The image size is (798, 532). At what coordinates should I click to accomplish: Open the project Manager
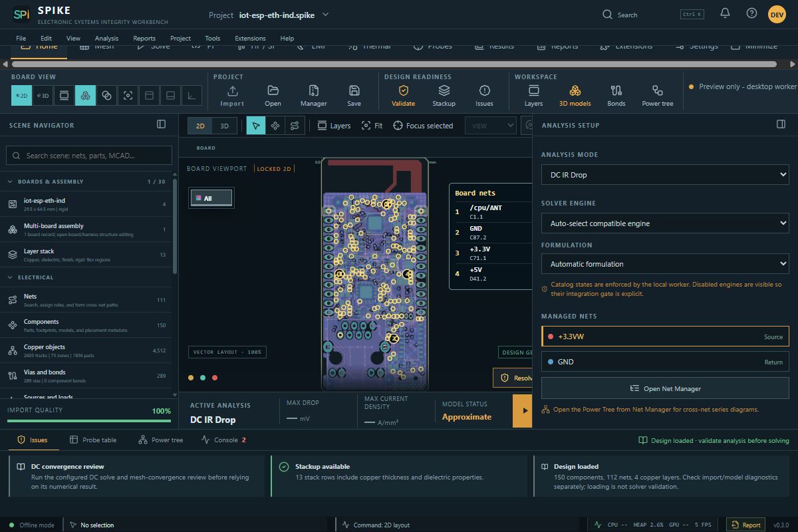313,95
